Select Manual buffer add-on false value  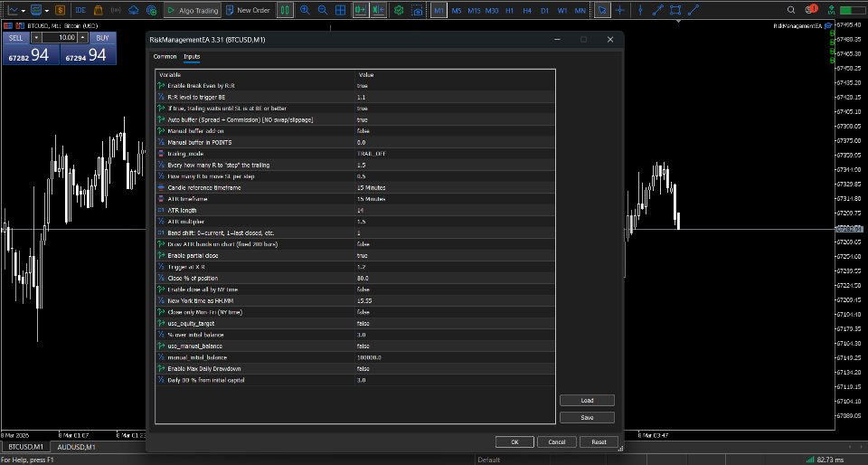click(455, 131)
